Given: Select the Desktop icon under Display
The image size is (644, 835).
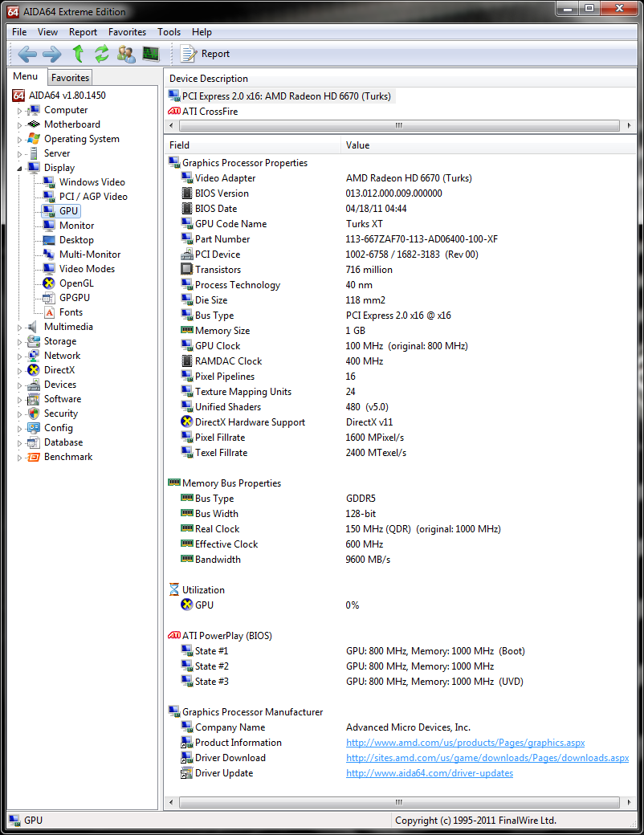Looking at the screenshot, I should point(49,239).
